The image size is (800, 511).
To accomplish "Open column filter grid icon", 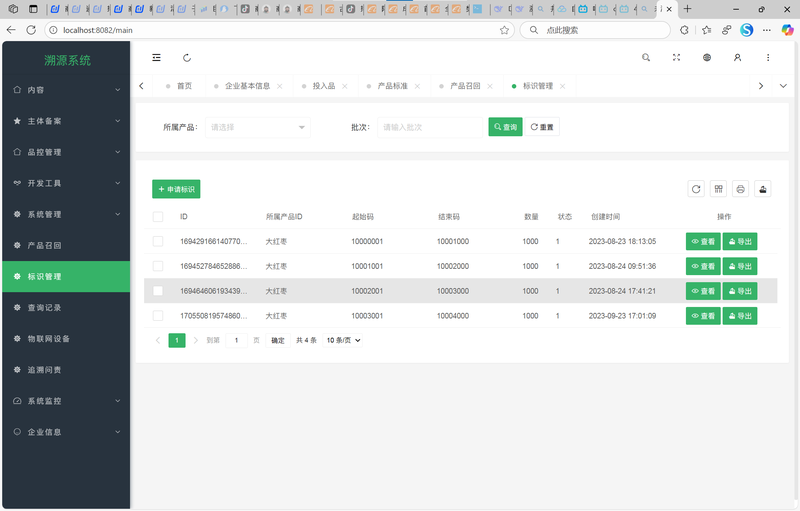I will coord(718,189).
